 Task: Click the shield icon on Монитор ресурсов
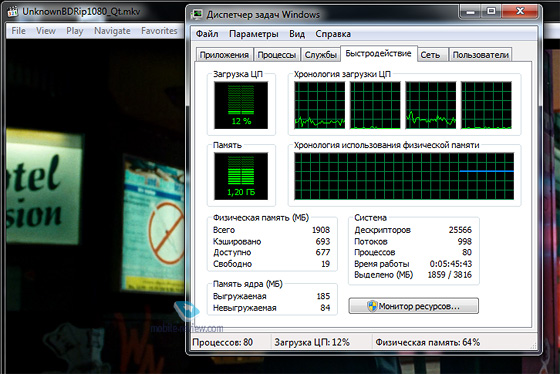pos(372,306)
